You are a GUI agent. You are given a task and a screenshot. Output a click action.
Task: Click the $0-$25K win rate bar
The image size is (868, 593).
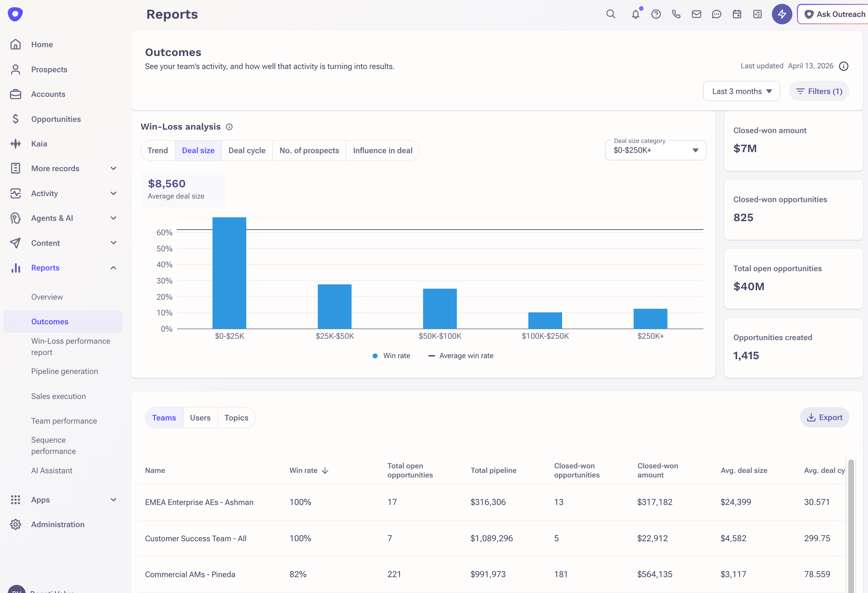(229, 273)
